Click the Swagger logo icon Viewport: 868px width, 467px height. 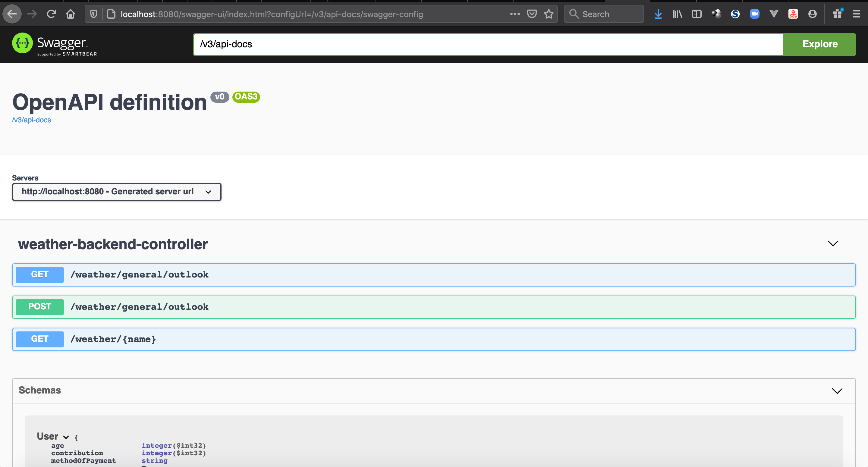(22, 44)
